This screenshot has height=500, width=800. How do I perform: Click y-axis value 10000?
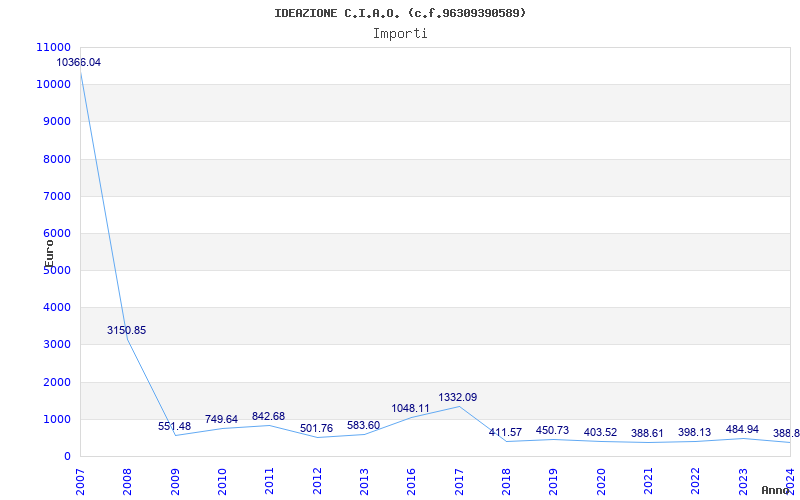coord(54,85)
